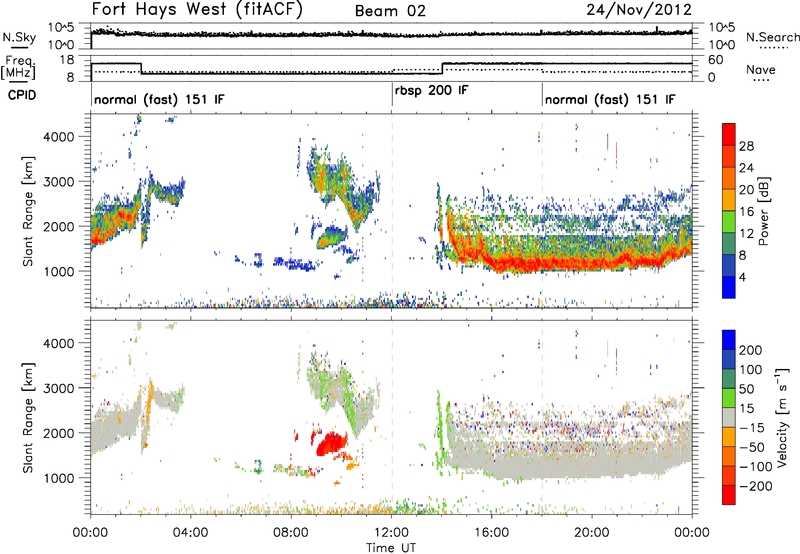
Task: Select the 'rbsp 200 IF' CPID label
Action: click(431, 90)
